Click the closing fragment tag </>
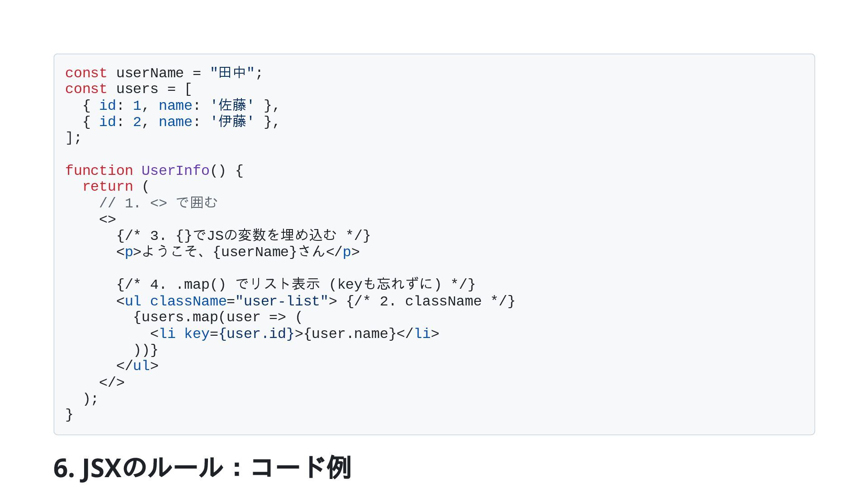The image size is (868, 488). click(112, 382)
